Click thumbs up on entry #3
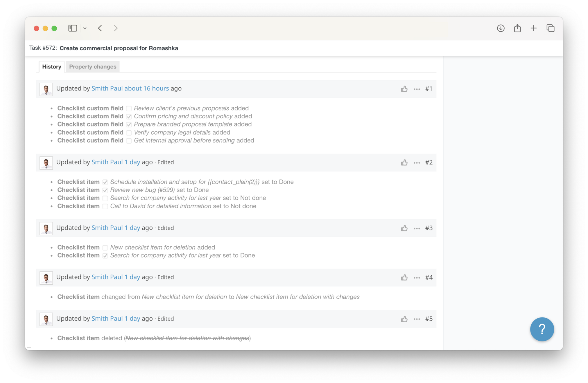 coord(404,228)
